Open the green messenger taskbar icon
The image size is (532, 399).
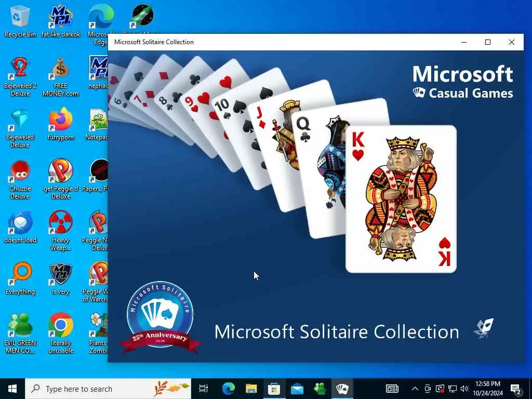click(x=320, y=389)
